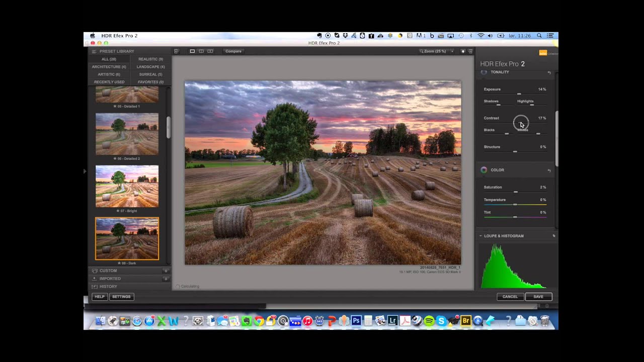644x362 pixels.
Task: Click the preset list scrollbar
Action: [169, 128]
